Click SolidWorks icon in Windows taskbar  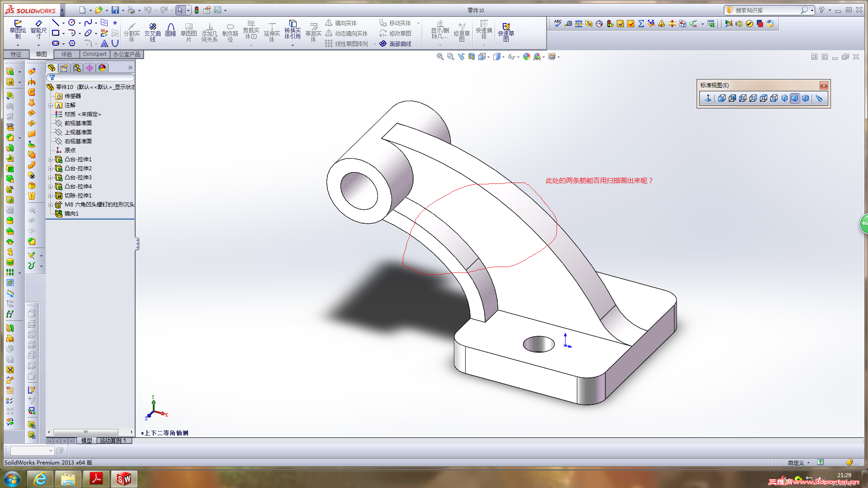tap(124, 479)
